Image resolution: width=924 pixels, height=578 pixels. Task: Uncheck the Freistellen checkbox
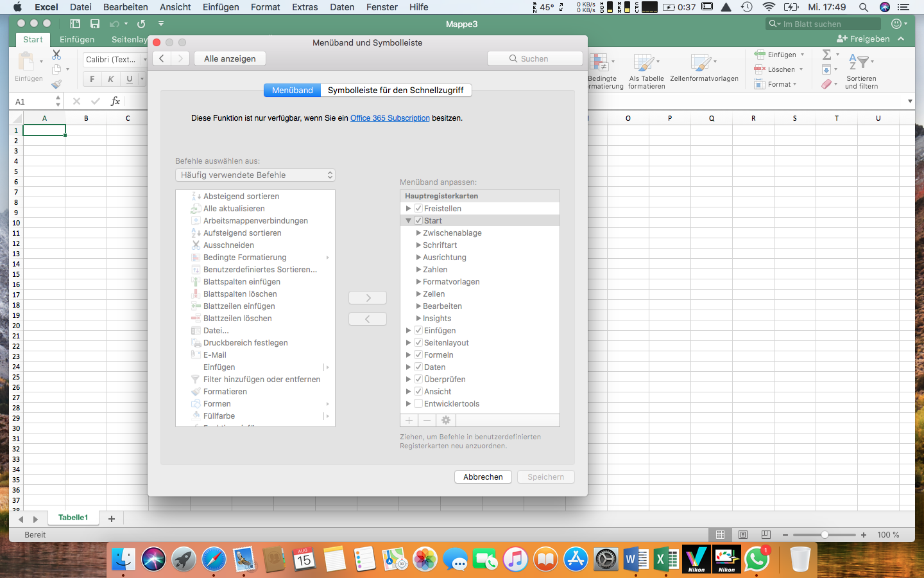point(418,208)
